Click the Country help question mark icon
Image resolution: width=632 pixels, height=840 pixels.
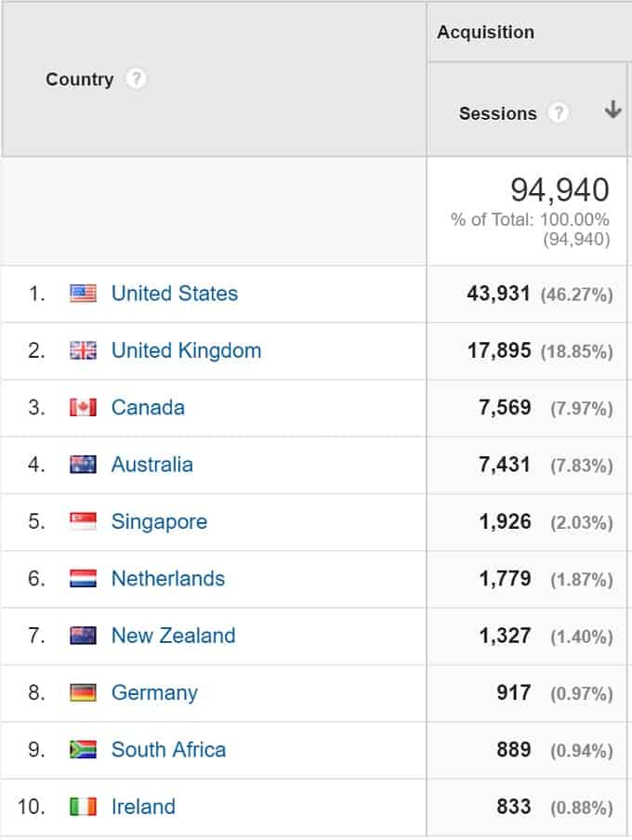(136, 79)
